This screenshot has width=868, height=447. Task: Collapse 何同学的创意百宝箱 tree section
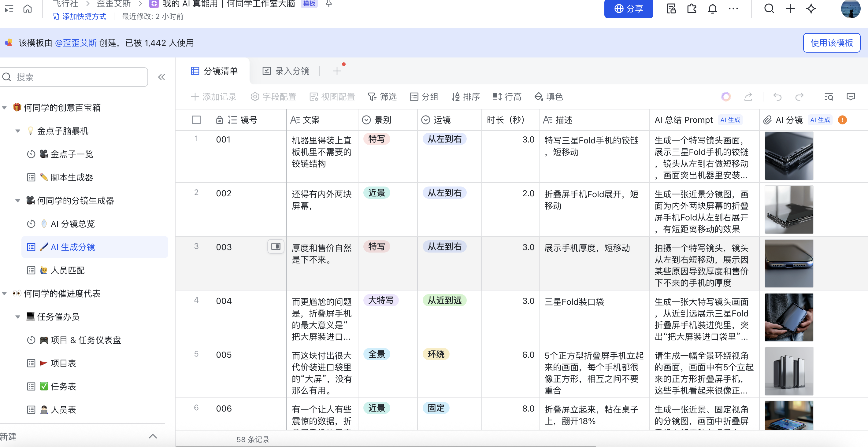click(x=4, y=108)
